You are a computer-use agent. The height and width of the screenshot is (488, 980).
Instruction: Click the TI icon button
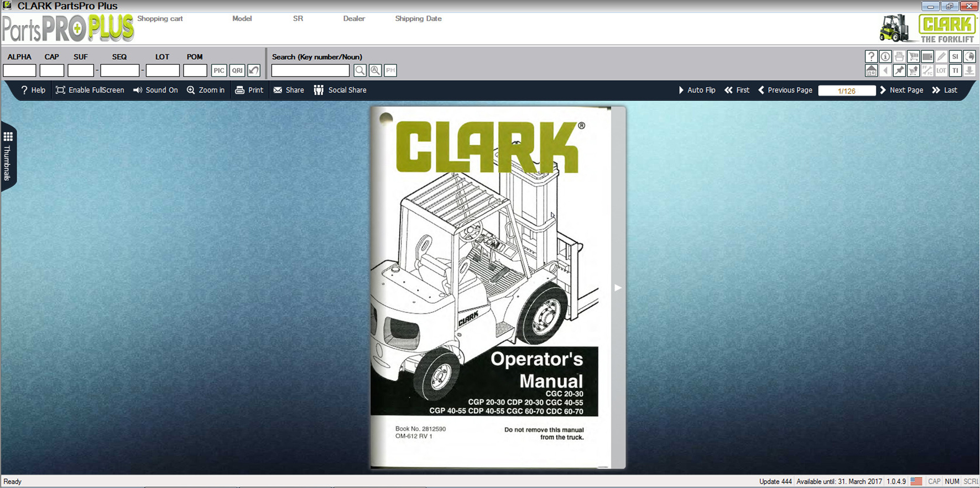click(955, 71)
